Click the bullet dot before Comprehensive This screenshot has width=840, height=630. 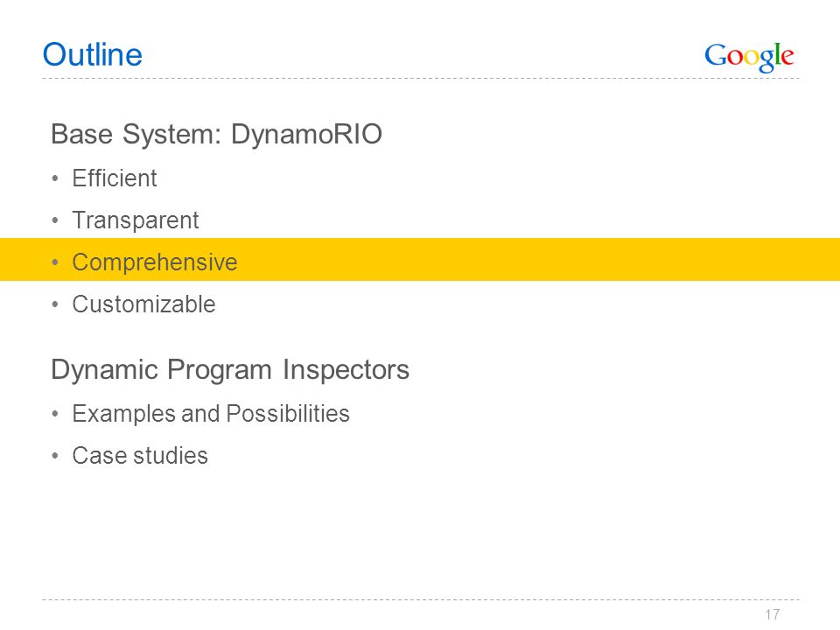click(54, 262)
